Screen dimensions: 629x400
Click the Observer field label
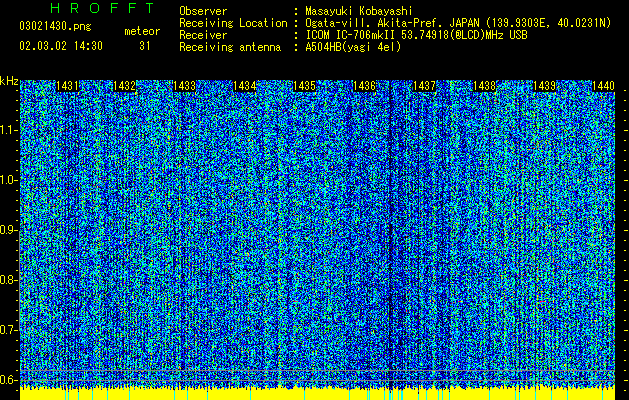tap(203, 11)
